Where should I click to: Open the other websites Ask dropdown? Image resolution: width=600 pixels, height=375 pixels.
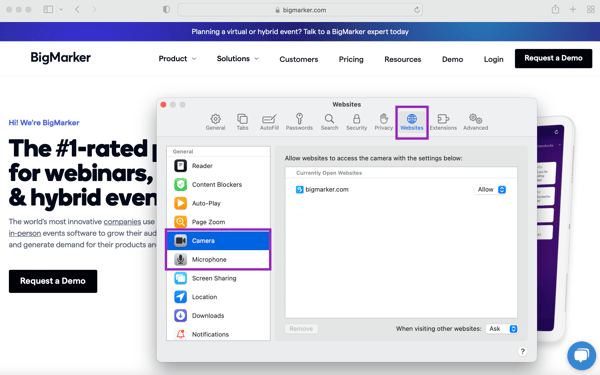[x=502, y=329]
